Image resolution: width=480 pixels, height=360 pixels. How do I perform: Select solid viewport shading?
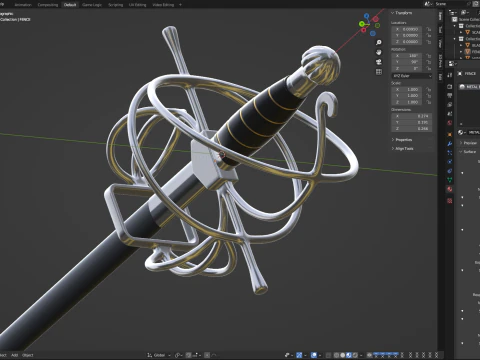343,355
